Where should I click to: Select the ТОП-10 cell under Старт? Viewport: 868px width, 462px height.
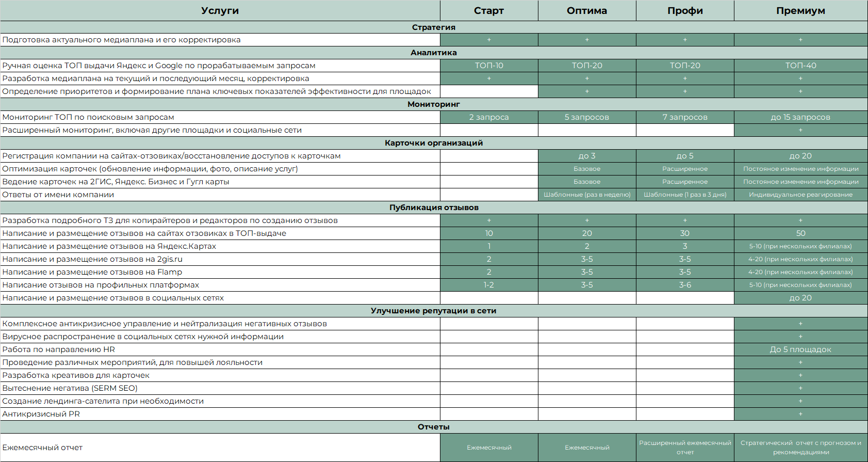(488, 66)
